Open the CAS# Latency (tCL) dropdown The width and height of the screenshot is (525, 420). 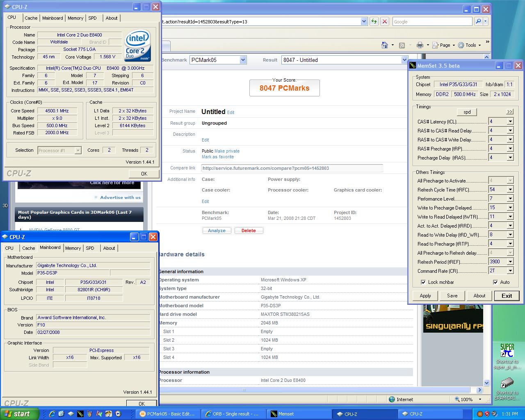pos(510,121)
